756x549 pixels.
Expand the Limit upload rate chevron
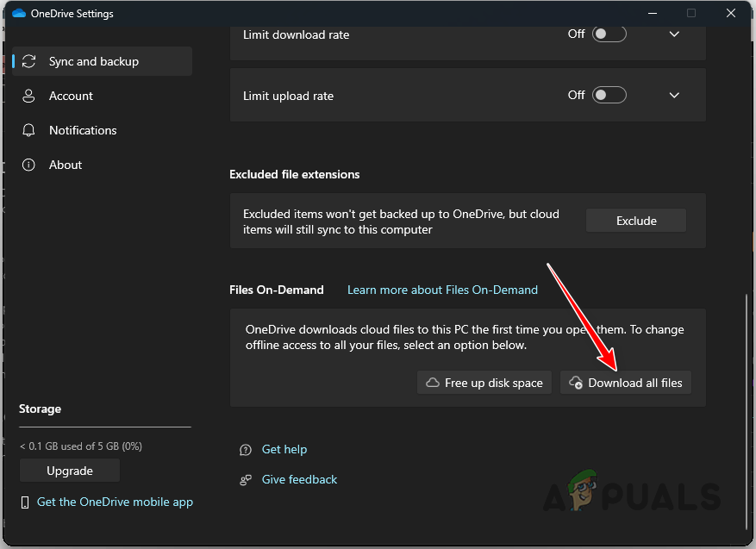pyautogui.click(x=673, y=95)
